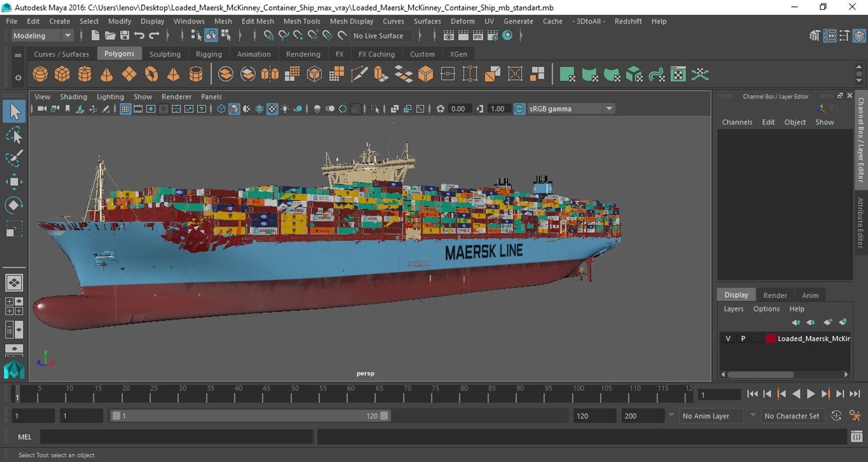Toggle viewport grid display
Image resolution: width=868 pixels, height=462 pixels.
pos(125,109)
